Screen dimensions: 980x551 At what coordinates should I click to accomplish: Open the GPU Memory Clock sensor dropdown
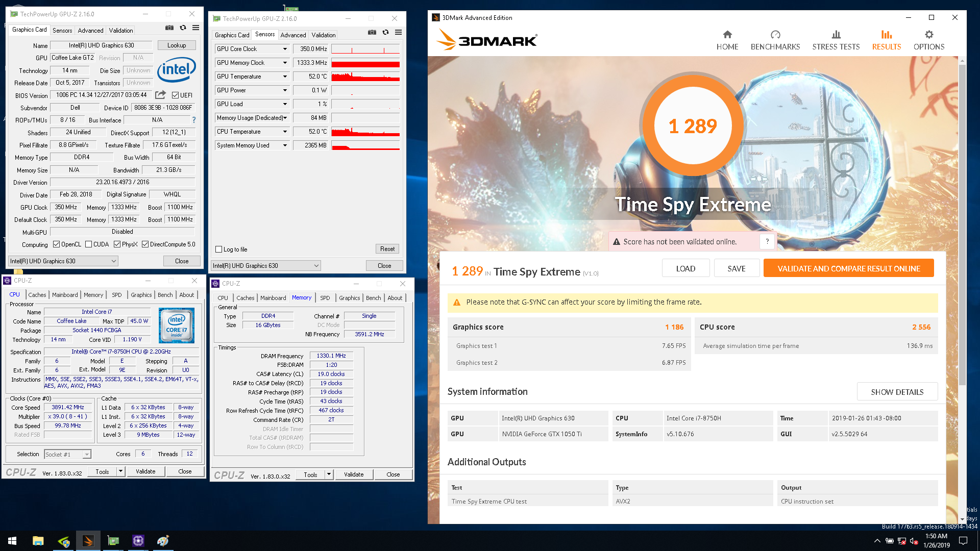(285, 63)
